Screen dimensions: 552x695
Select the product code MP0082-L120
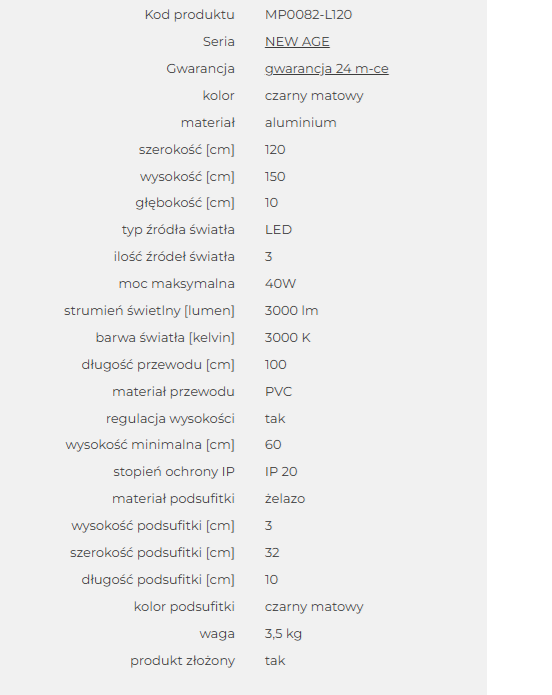pyautogui.click(x=308, y=15)
